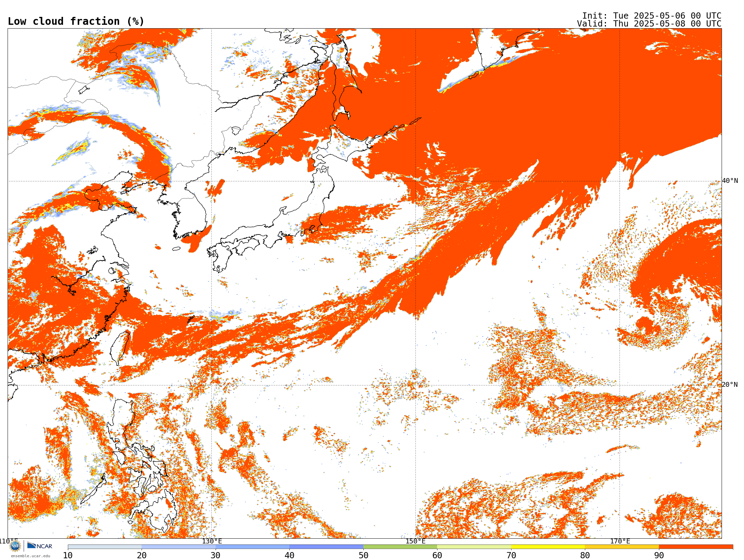Pick the 20–30 light blue colorbar segment

click(178, 547)
